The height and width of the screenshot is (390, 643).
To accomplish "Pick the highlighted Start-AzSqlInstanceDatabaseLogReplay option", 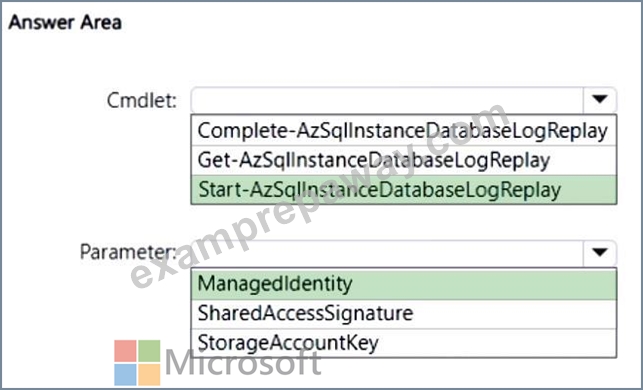I will [x=404, y=190].
